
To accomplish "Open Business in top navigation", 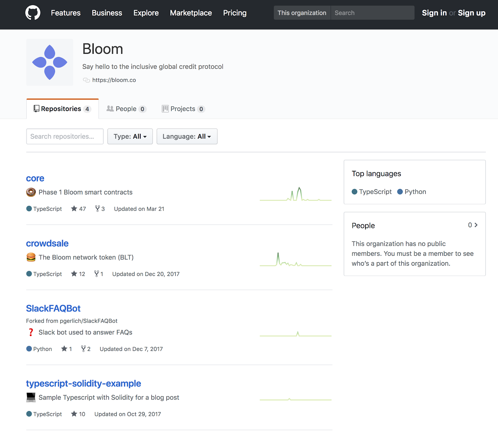I will [107, 13].
